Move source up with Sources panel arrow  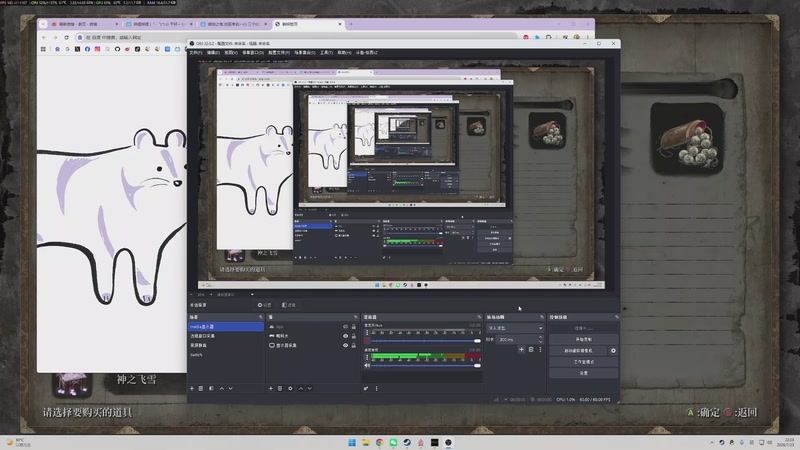301,388
